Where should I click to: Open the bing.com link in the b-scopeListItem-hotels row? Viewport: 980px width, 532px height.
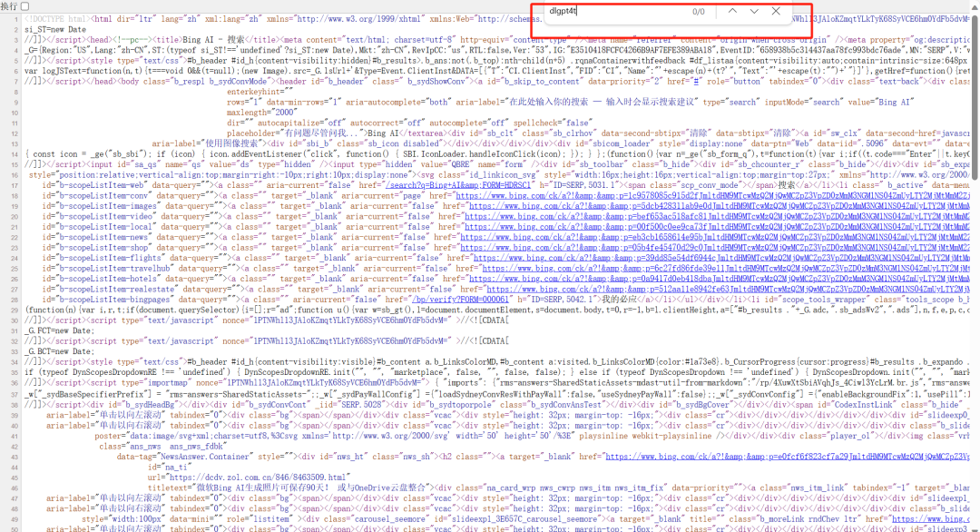pyautogui.click(x=720, y=279)
